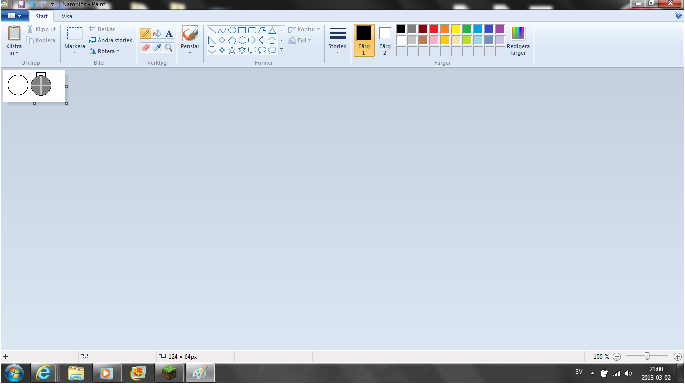
Task: Open the Rotera dropdown menu
Action: click(104, 51)
